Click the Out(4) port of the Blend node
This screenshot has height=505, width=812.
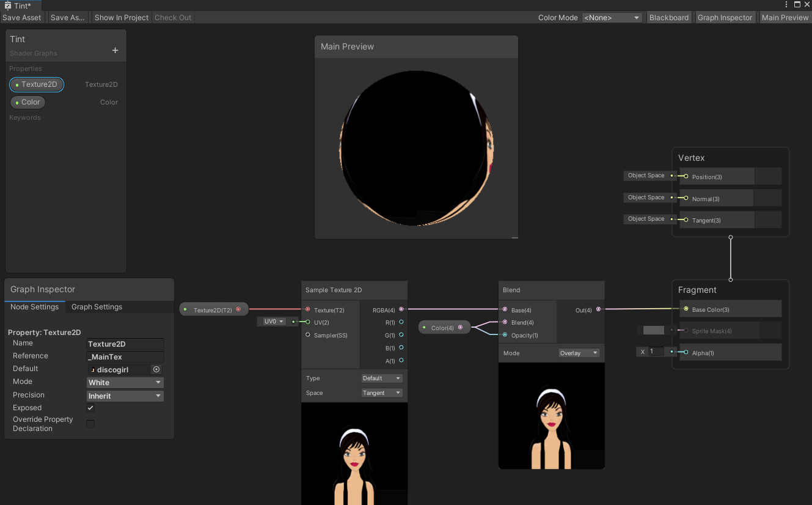pyautogui.click(x=599, y=310)
